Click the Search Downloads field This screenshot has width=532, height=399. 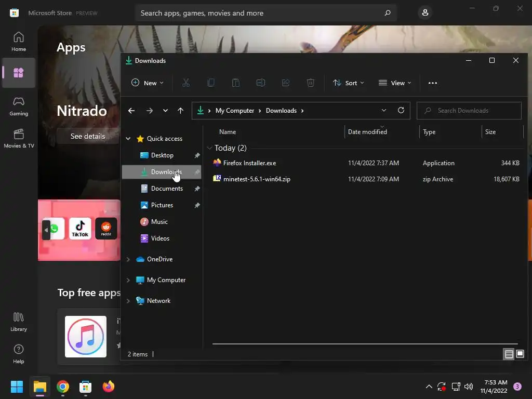tap(469, 111)
